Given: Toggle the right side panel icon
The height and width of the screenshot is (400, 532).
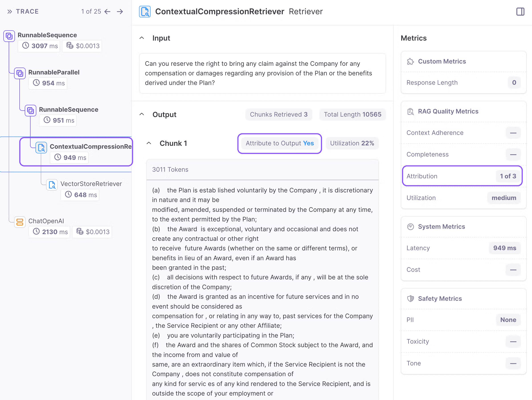Looking at the screenshot, I should pyautogui.click(x=520, y=11).
